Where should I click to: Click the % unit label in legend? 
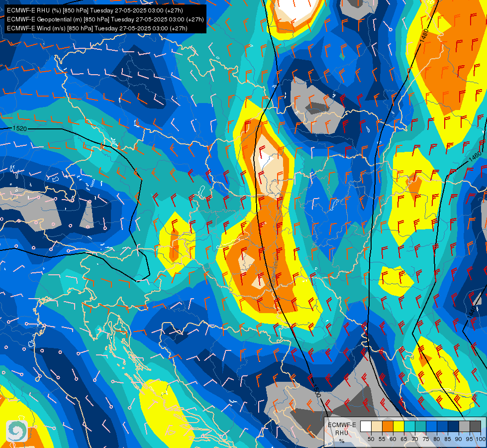click(342, 441)
